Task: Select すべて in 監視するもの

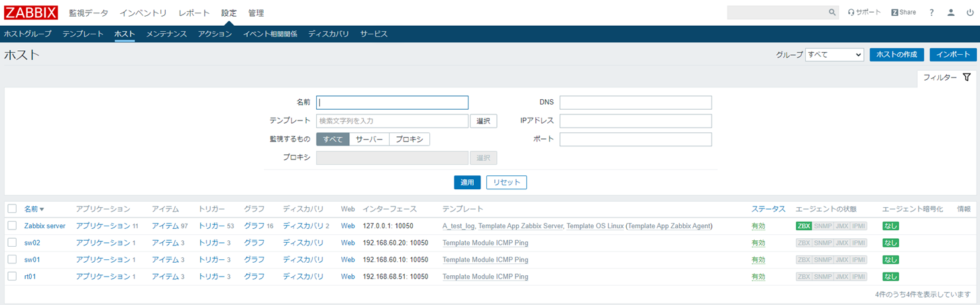Action: click(333, 140)
